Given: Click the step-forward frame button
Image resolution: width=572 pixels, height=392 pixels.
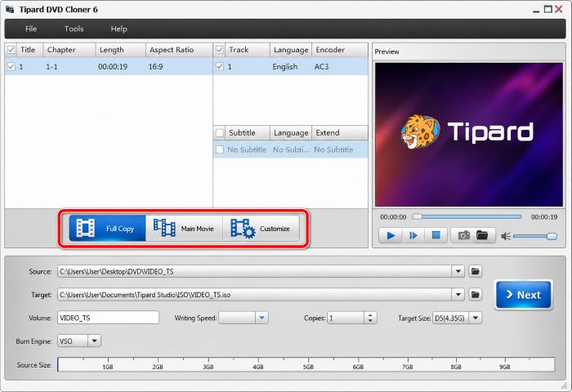Looking at the screenshot, I should pyautogui.click(x=413, y=235).
